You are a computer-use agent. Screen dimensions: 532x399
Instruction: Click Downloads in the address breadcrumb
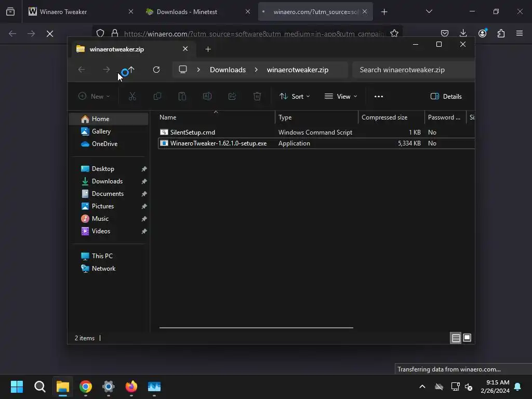click(228, 70)
